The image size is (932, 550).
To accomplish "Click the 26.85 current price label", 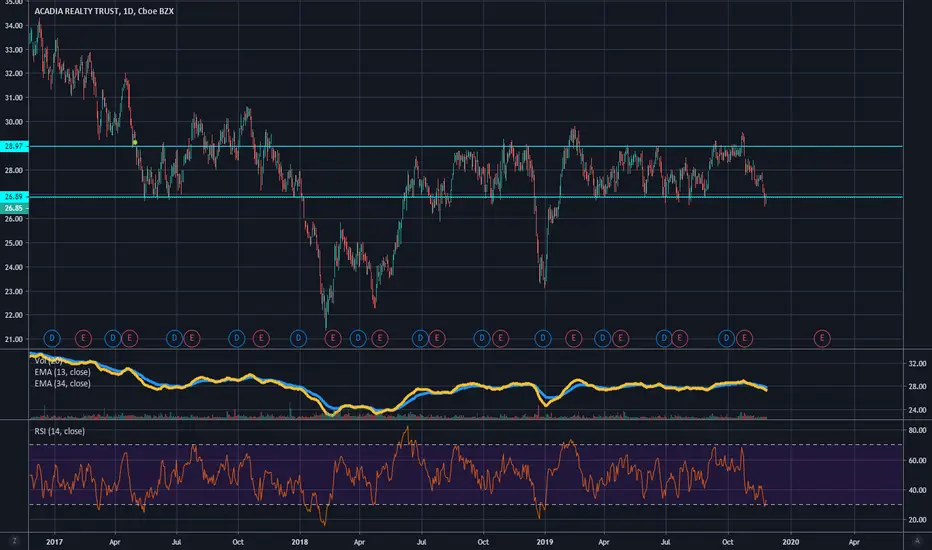I will tap(14, 208).
